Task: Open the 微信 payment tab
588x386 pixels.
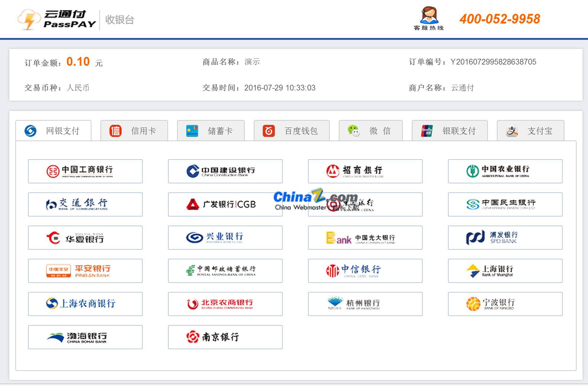Action: 370,131
